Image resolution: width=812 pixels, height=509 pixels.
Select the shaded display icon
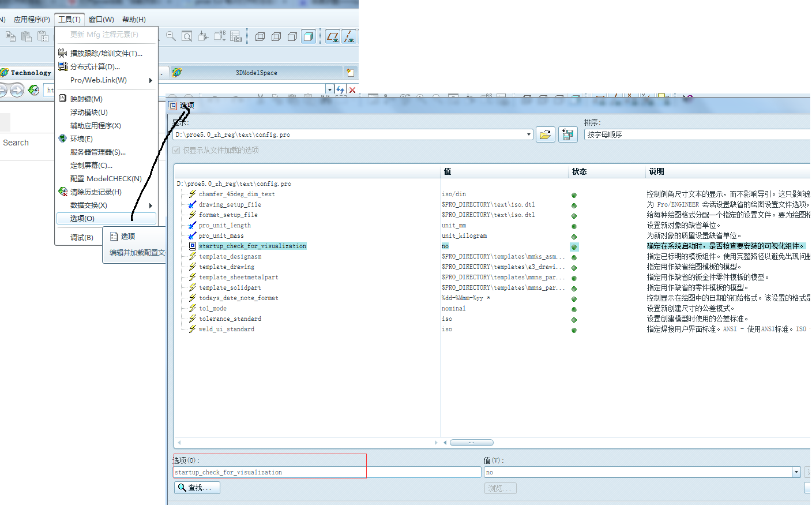309,37
